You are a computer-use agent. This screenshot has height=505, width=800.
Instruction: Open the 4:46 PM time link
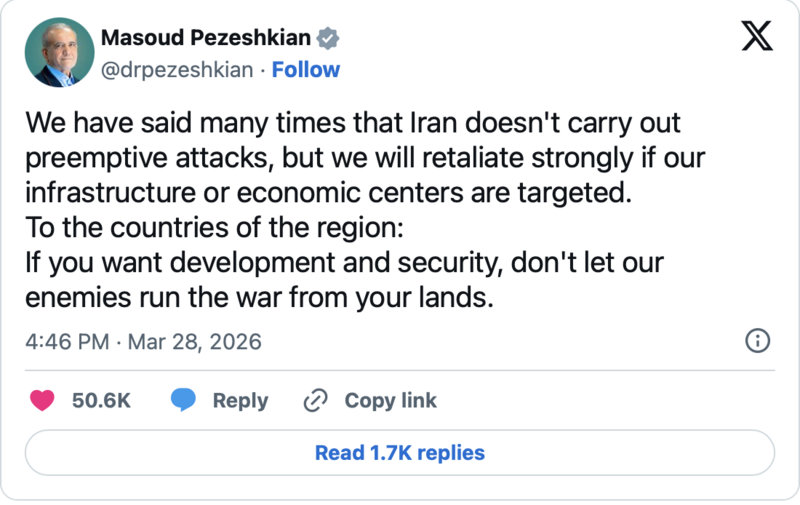point(66,341)
